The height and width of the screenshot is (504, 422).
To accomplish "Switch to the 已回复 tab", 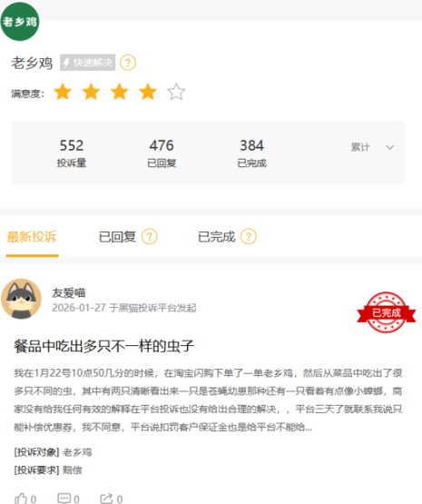I will click(x=117, y=237).
